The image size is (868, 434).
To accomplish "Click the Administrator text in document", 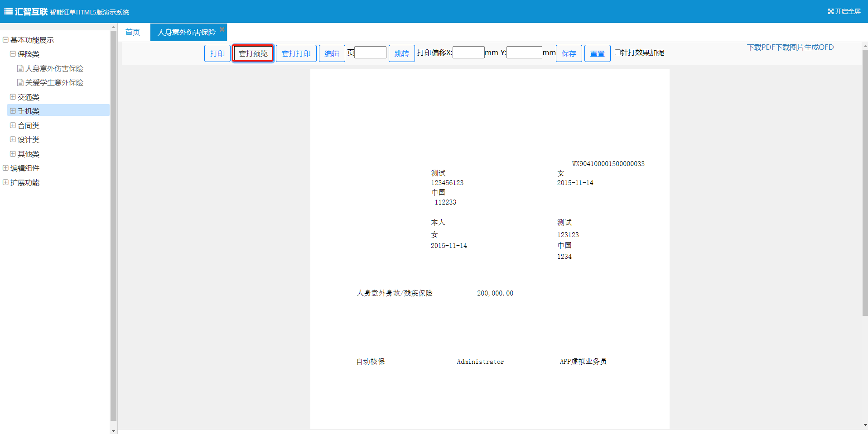I will (x=481, y=362).
